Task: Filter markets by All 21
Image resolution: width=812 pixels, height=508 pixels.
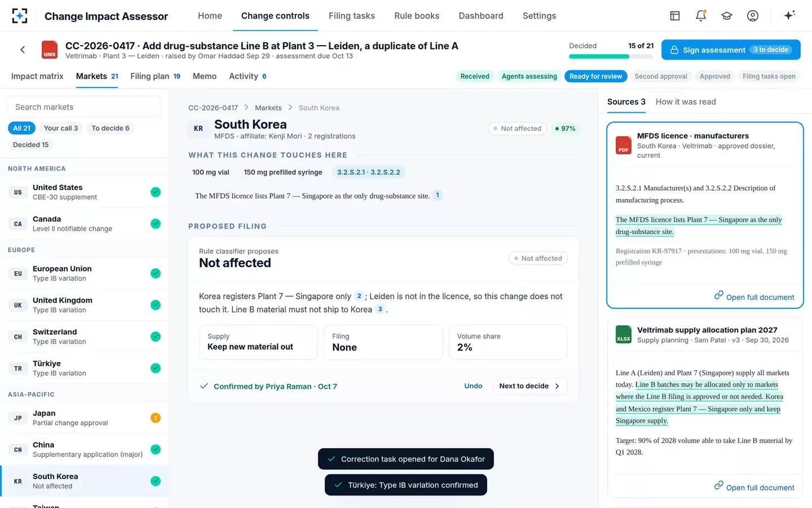Action: (22, 128)
